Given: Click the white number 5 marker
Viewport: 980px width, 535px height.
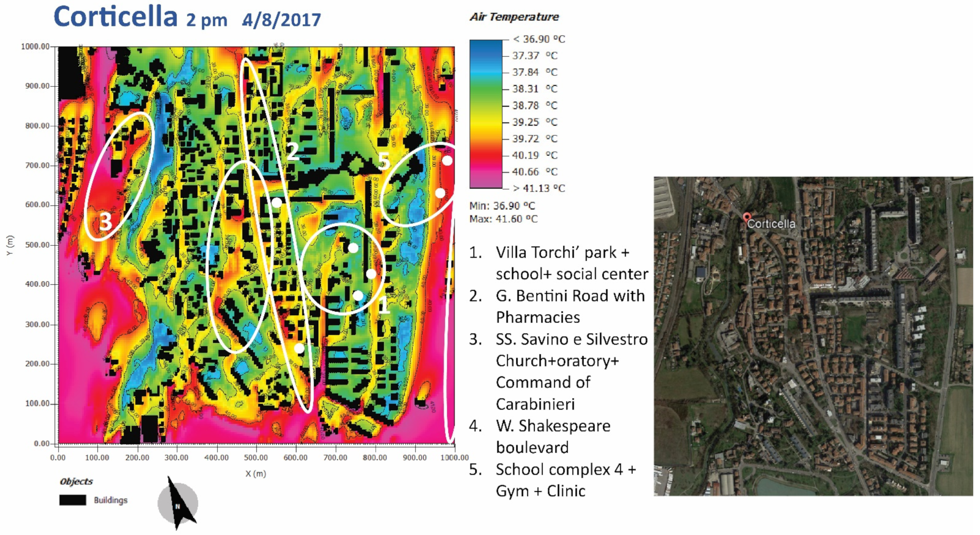Looking at the screenshot, I should tap(384, 161).
